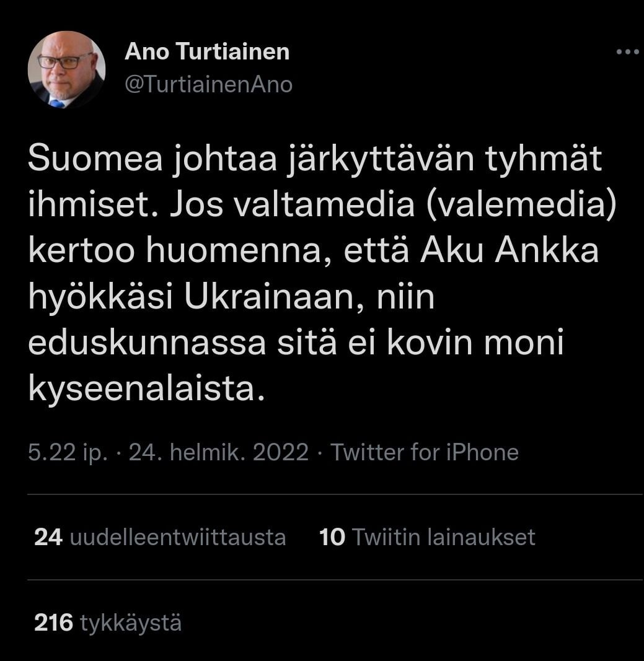
Task: Click the "24. helmik. 2022" date
Action: point(218,452)
